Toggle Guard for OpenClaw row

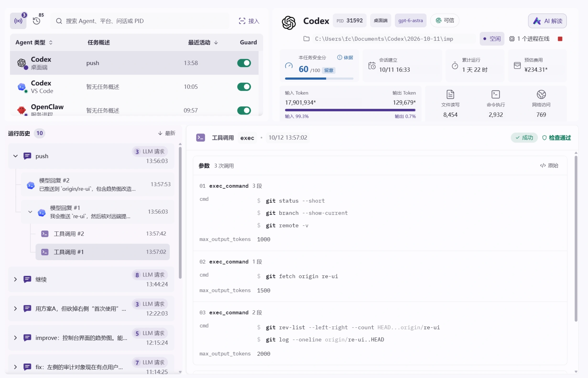coord(244,110)
